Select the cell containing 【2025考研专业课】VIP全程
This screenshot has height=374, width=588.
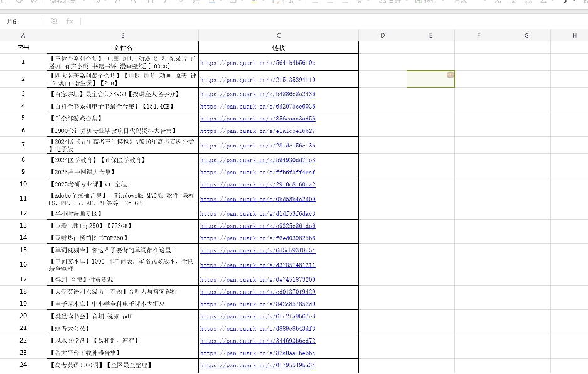pyautogui.click(x=122, y=184)
